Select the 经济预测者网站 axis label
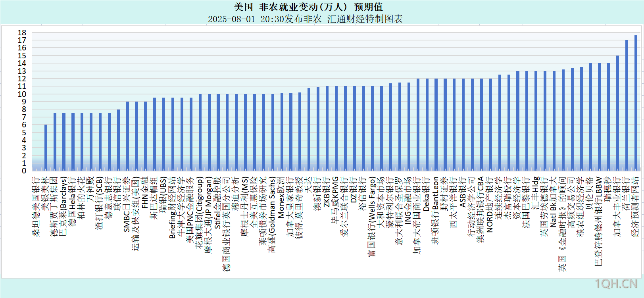This screenshot has width=644, height=298. tap(636, 207)
